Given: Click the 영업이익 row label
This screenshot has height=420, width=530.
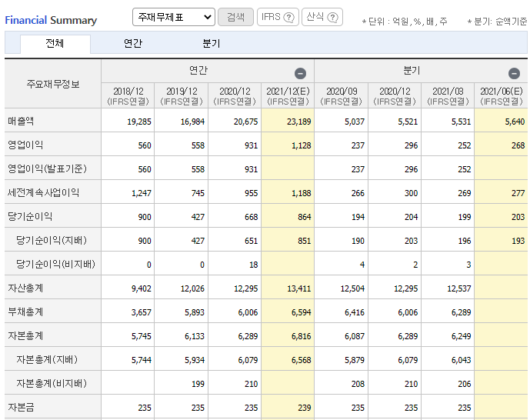Looking at the screenshot, I should click(25, 145).
